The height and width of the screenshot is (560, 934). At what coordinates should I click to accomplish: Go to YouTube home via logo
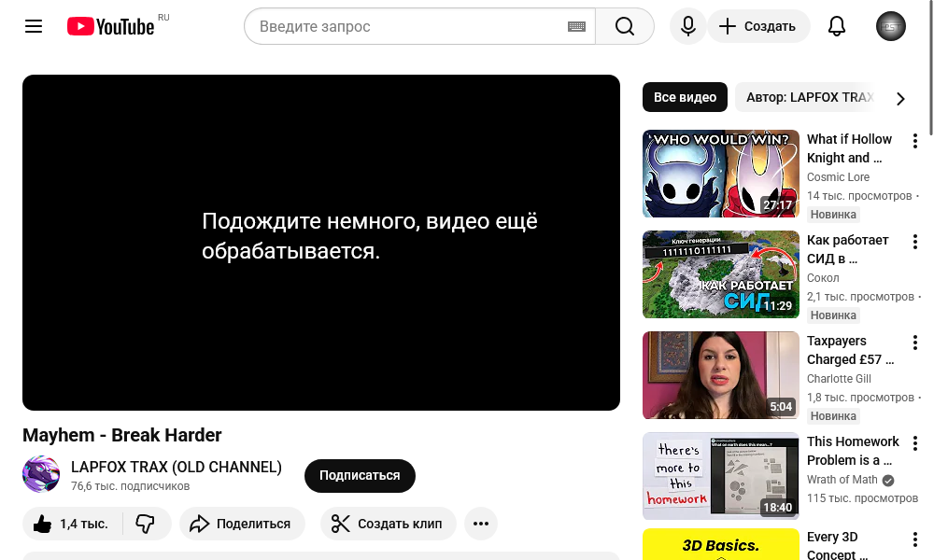coord(111,26)
